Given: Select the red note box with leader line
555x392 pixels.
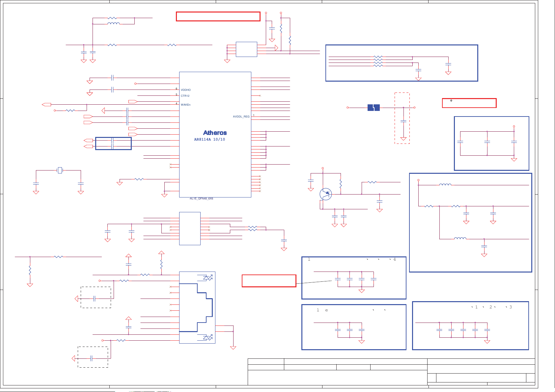Looking at the screenshot, I should click(x=269, y=281).
